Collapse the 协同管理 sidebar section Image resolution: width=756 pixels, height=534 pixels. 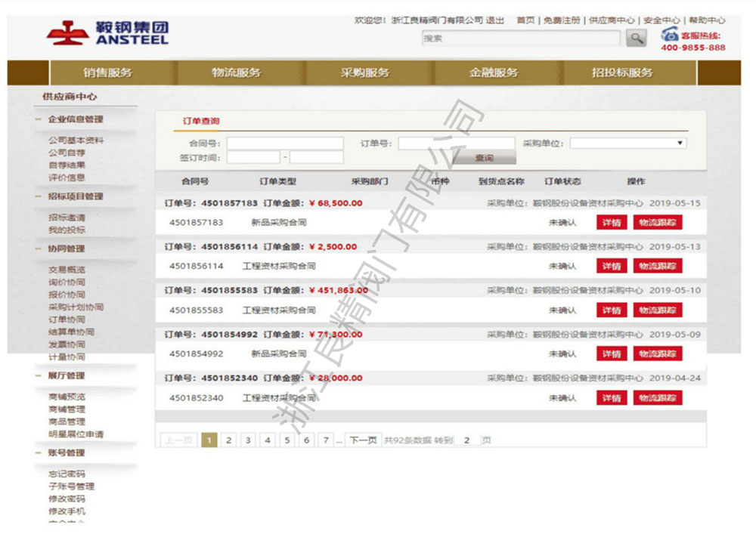[39, 248]
